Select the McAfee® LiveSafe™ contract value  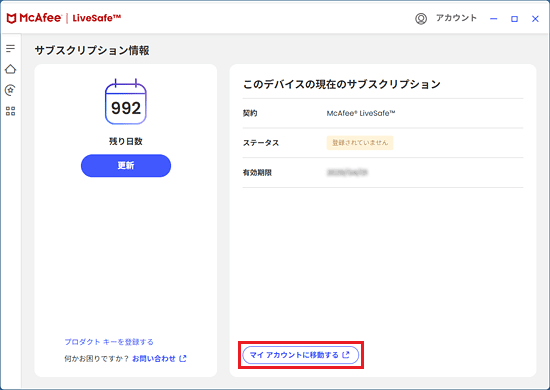tap(361, 113)
